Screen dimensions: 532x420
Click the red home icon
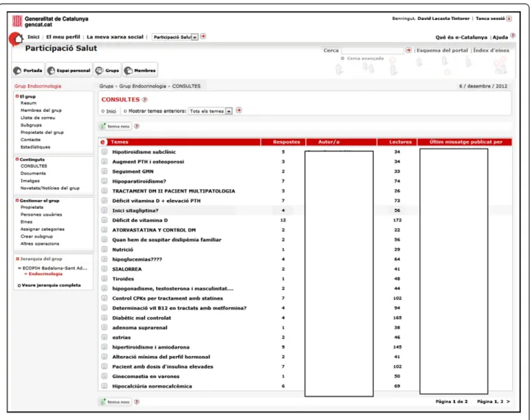[16, 40]
